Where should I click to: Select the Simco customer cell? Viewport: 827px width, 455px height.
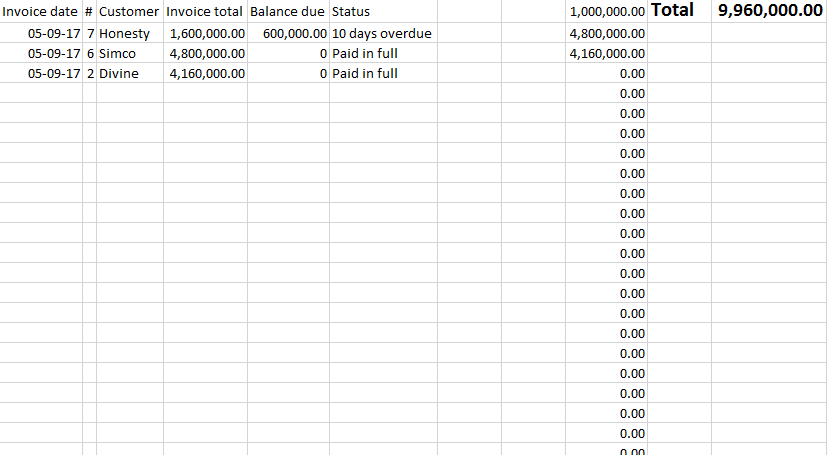[130, 53]
